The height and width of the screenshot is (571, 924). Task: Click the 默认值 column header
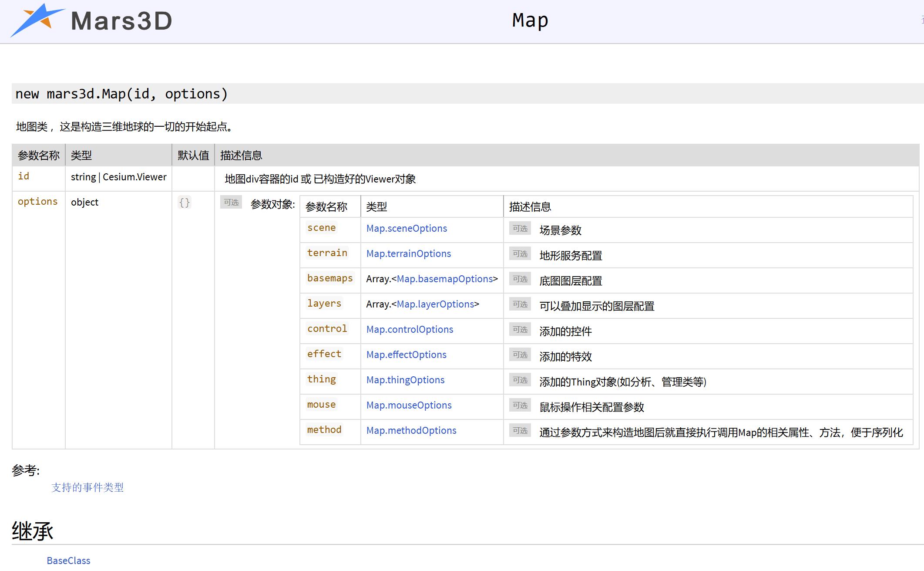tap(193, 155)
